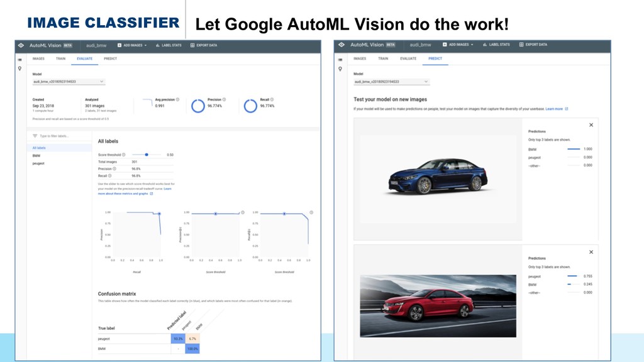This screenshot has height=362, width=644.
Task: Click Sep 23, 2018 Created value
Action: [43, 106]
